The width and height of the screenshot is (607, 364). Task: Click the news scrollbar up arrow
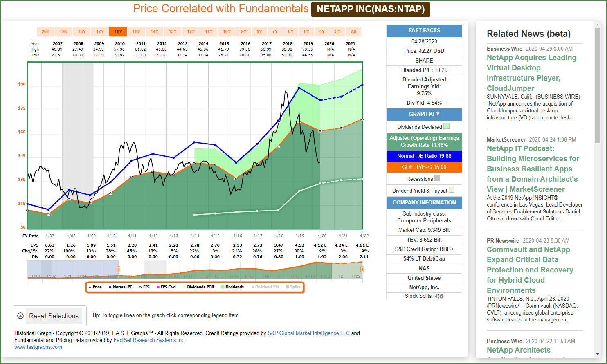pos(597,25)
